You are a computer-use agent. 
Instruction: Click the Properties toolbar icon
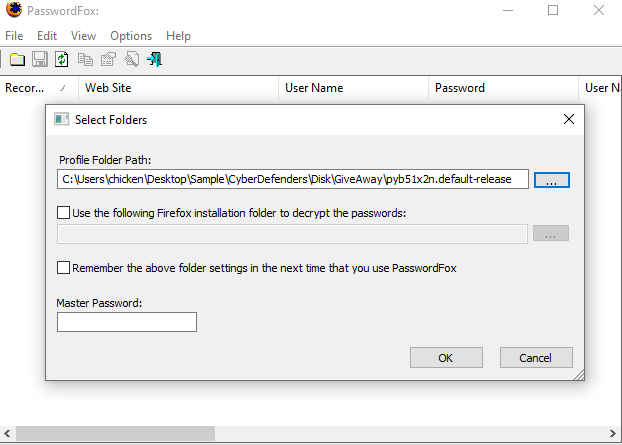(108, 60)
